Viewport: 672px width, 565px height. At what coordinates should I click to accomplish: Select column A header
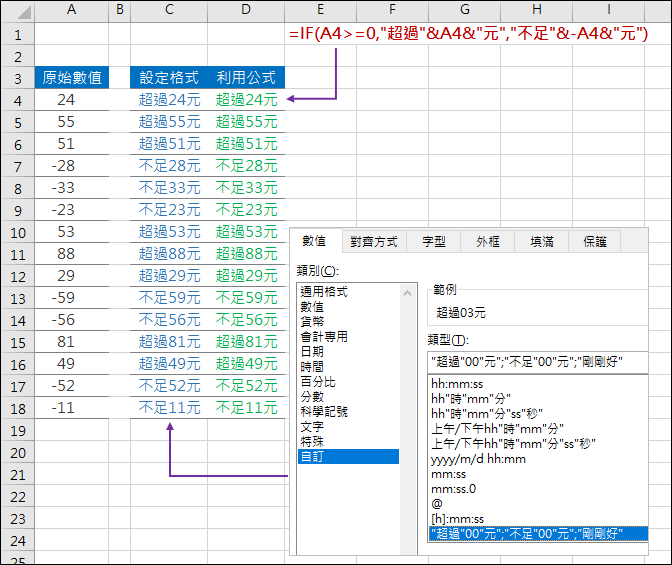coord(72,10)
